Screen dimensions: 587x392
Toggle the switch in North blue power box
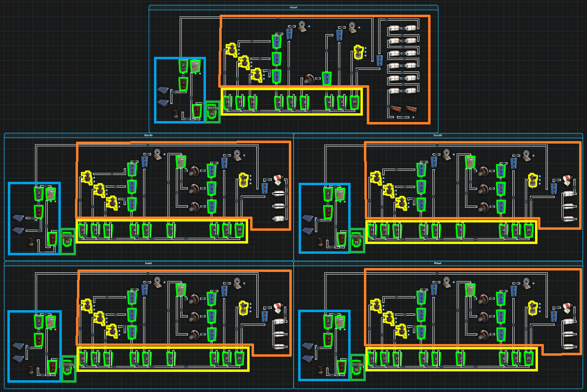point(51,194)
